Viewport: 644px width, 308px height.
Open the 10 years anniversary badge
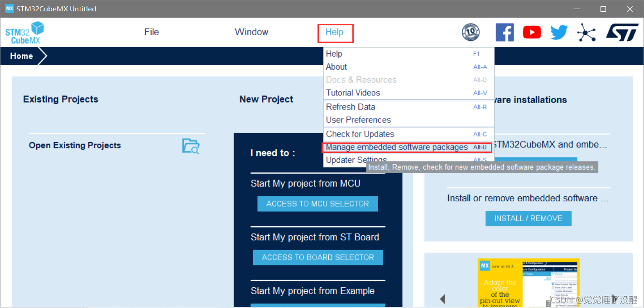(471, 33)
